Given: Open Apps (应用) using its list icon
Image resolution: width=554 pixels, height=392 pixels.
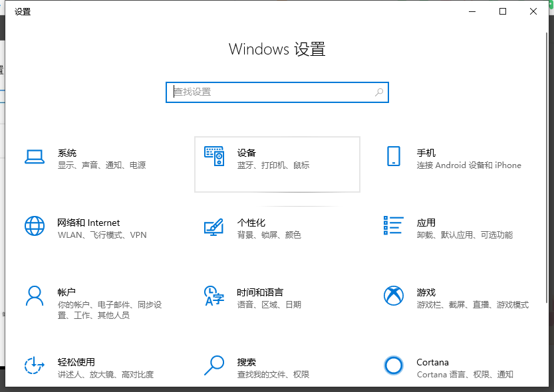Looking at the screenshot, I should [393, 226].
